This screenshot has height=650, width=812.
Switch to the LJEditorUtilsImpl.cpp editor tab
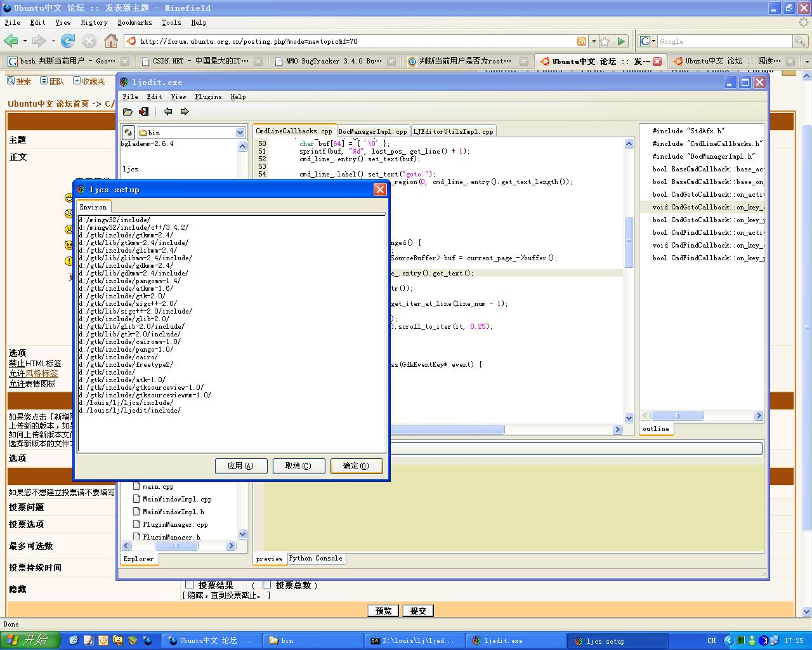(x=453, y=131)
